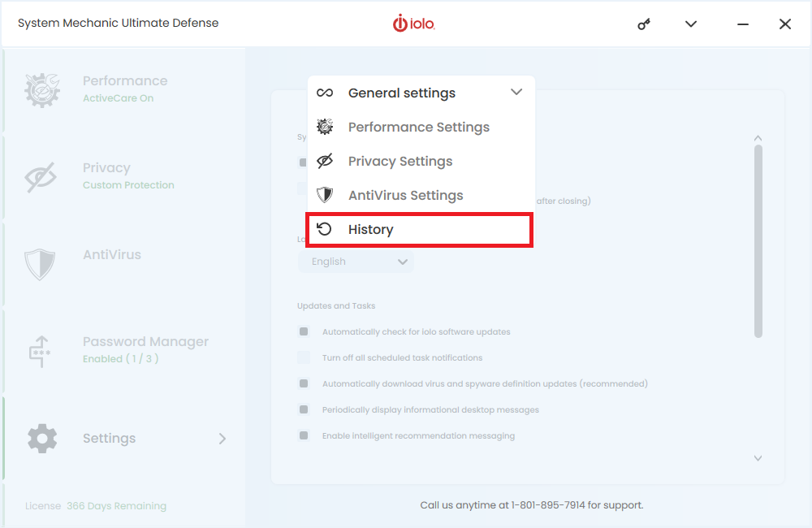Toggle automatic virus and spyware definition updates
812x528 pixels.
(304, 383)
